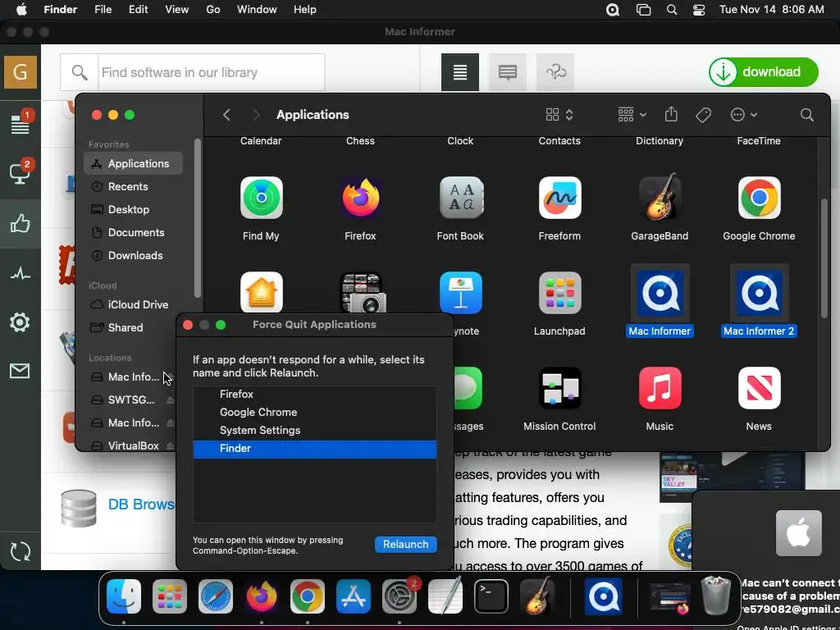Click Finder window search icon

(807, 115)
